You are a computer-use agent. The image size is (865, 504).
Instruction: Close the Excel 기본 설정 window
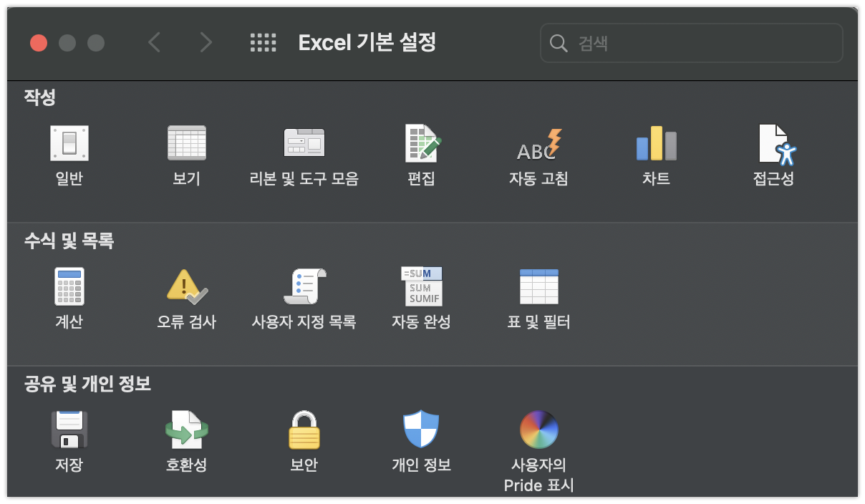[x=39, y=43]
